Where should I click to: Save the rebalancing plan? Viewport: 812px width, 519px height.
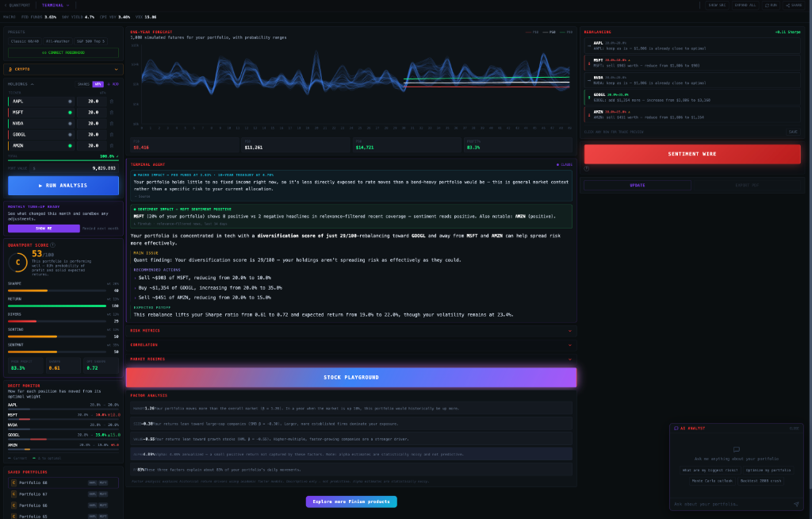click(793, 132)
